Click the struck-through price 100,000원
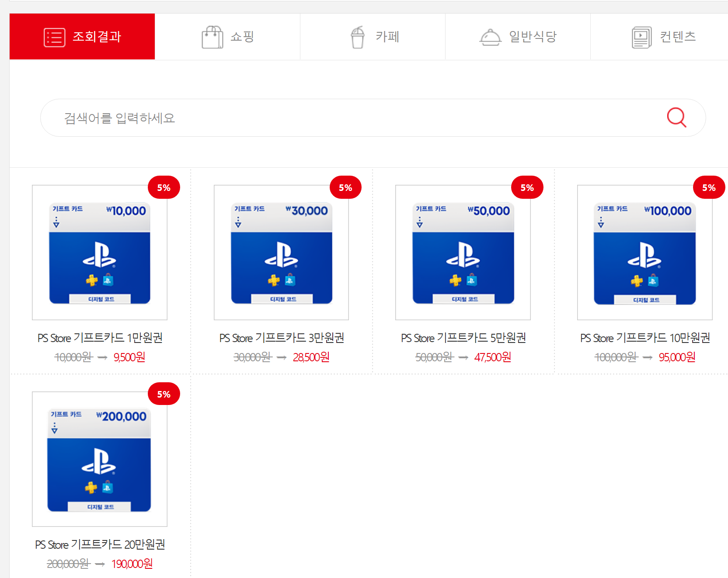This screenshot has width=728, height=578. click(x=617, y=357)
